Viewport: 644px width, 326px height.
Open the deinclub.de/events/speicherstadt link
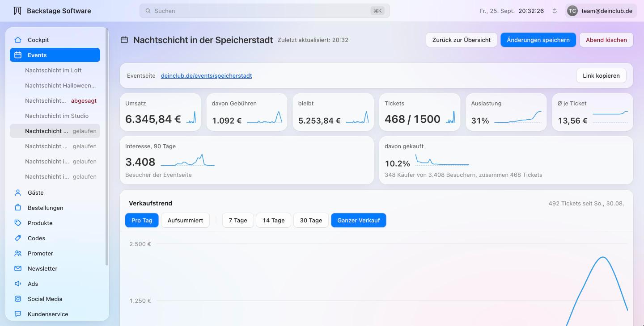(206, 75)
